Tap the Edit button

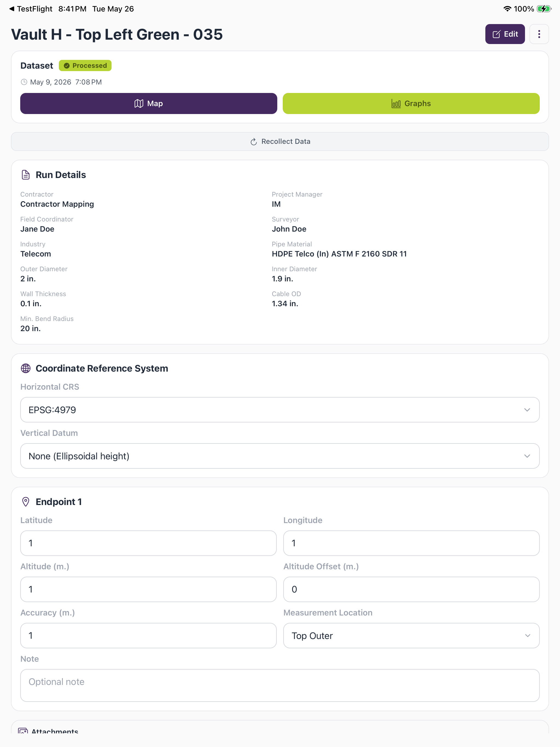coord(504,34)
